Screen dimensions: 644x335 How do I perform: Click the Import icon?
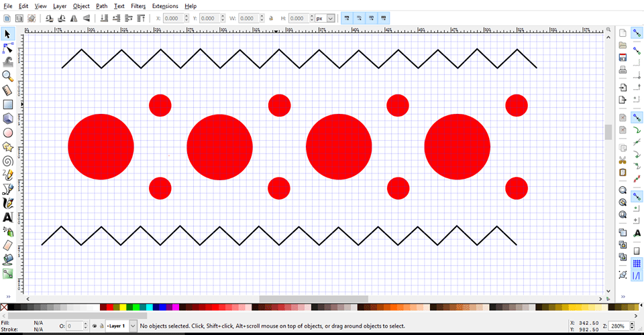click(623, 87)
